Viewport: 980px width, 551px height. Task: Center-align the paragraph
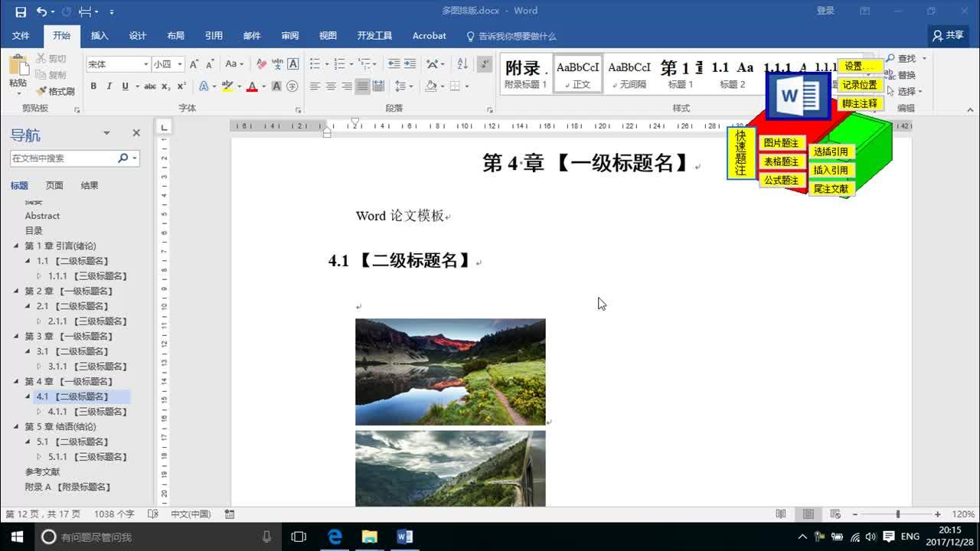331,86
